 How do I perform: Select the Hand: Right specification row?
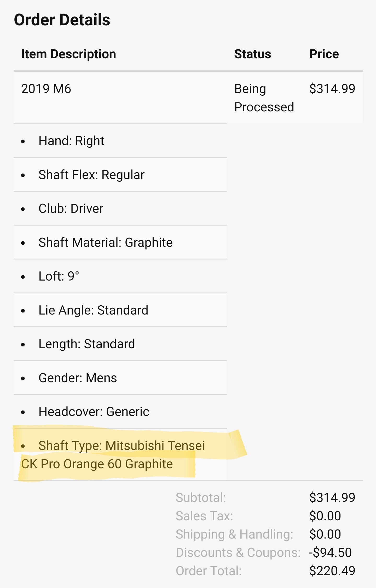click(71, 141)
